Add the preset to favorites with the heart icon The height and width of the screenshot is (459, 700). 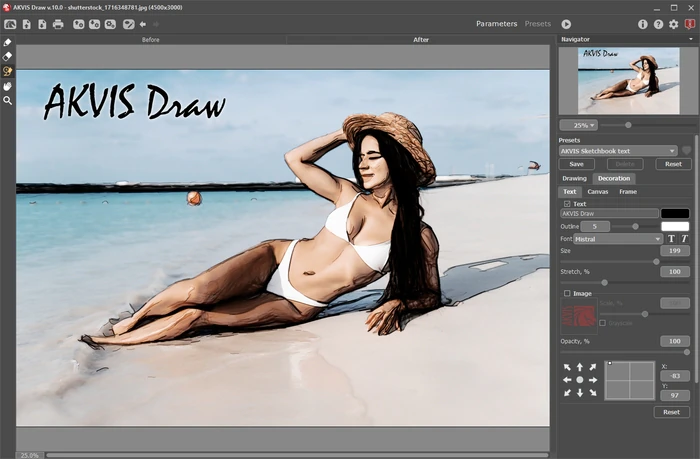[x=687, y=151]
